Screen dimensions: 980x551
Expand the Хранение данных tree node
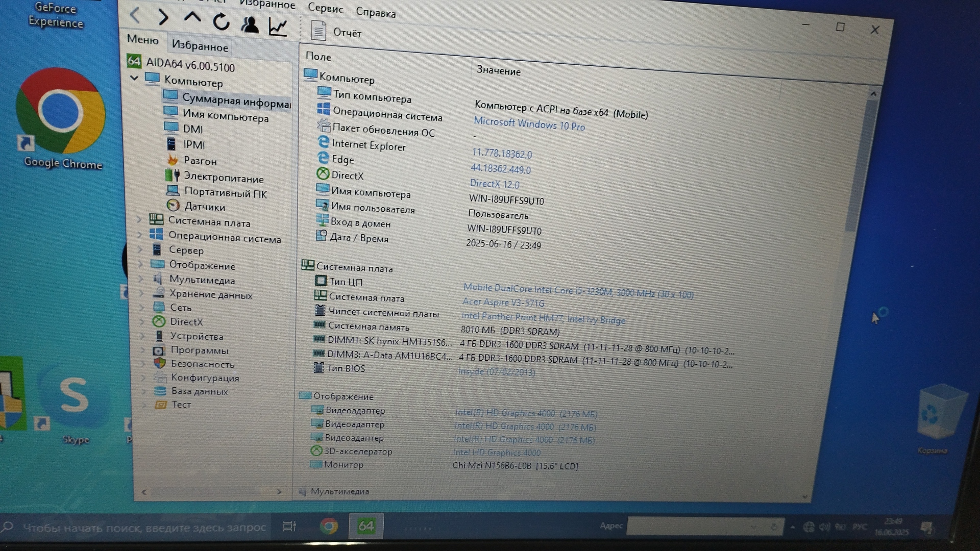142,293
